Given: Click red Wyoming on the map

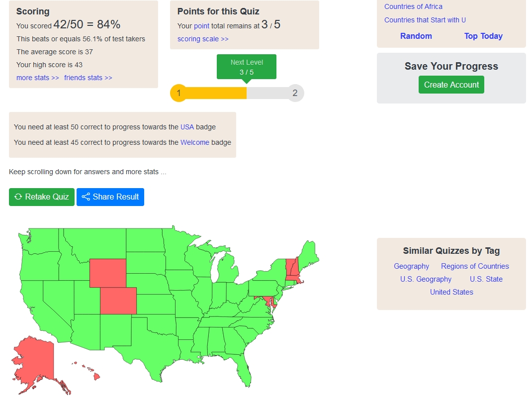Looking at the screenshot, I should (107, 273).
